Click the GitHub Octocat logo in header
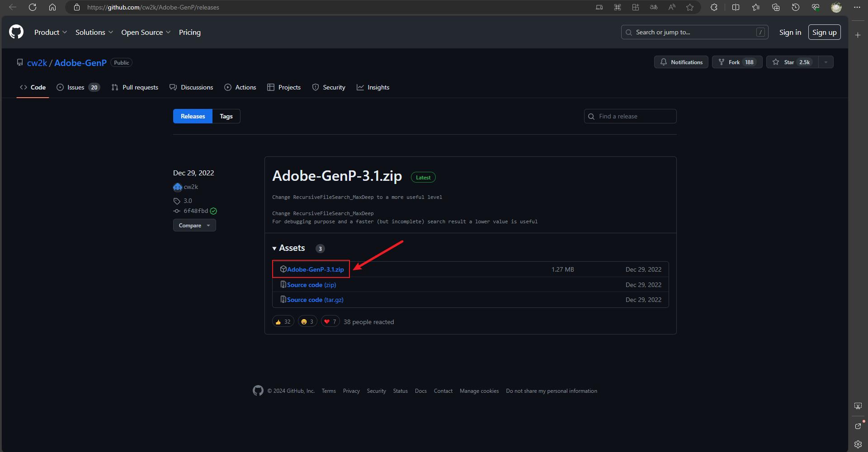 coord(16,32)
